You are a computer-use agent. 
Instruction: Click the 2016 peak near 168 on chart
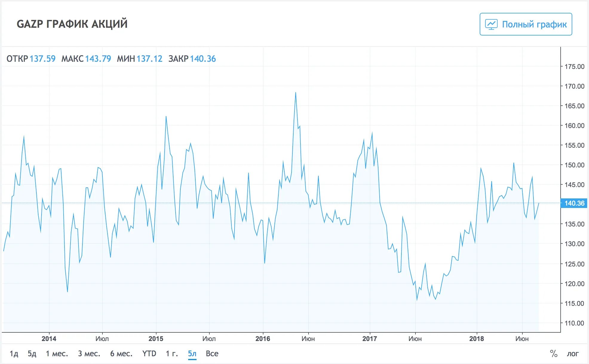(296, 92)
